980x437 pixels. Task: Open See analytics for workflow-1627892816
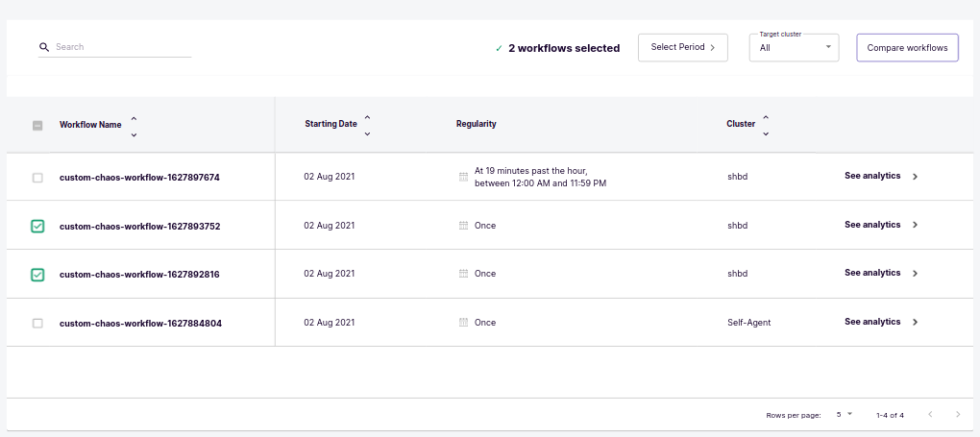tap(872, 274)
